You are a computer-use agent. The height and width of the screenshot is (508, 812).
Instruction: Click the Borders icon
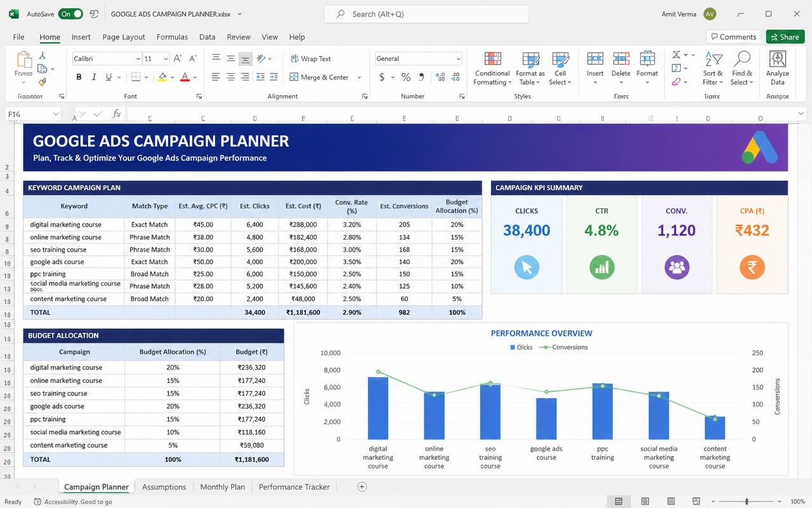(x=135, y=77)
